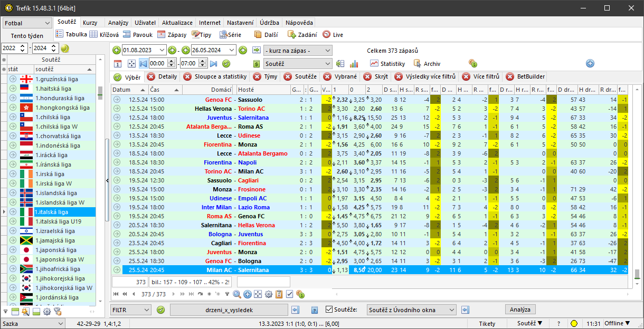
Task: Click the Tikety status bar button
Action: pyautogui.click(x=487, y=324)
